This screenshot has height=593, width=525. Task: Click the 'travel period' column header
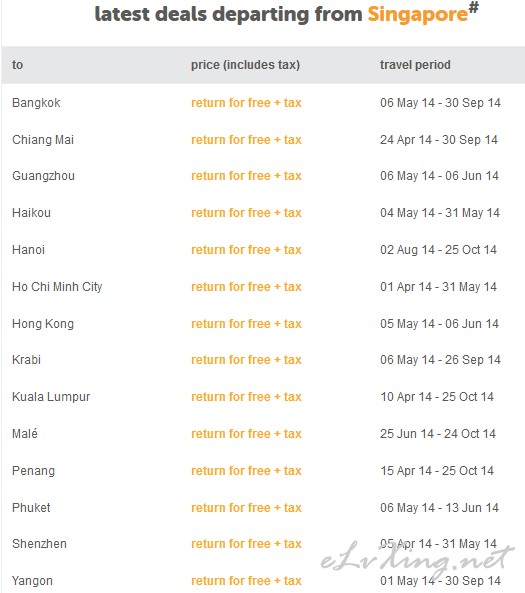click(x=415, y=65)
